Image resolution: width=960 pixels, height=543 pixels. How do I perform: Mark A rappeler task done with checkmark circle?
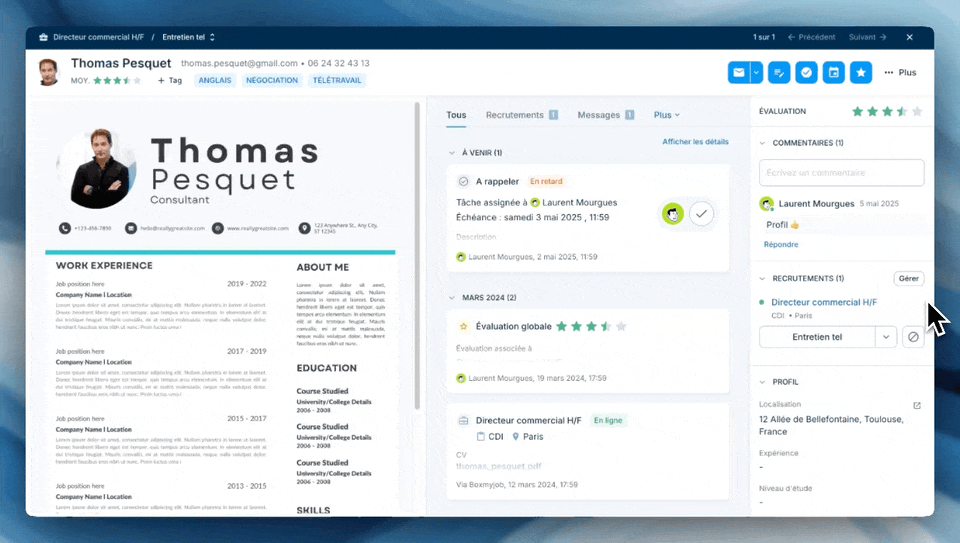(x=701, y=214)
